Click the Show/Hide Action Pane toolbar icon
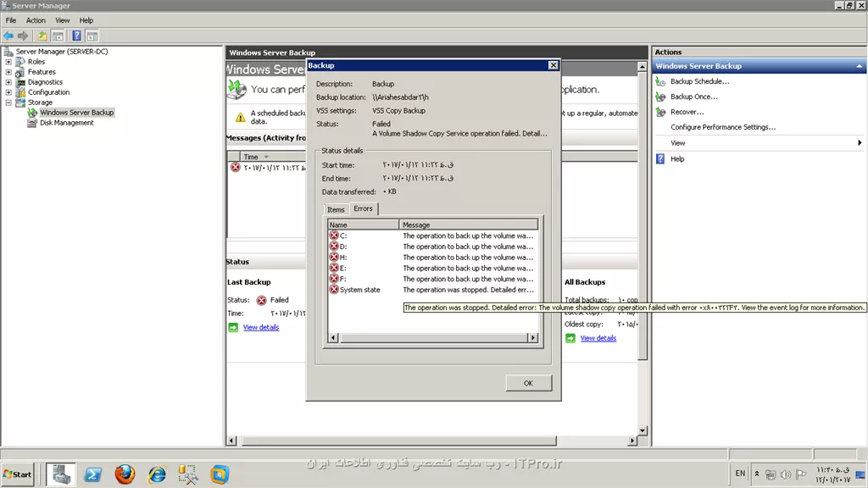Screen dimensions: 868x488 92,36
